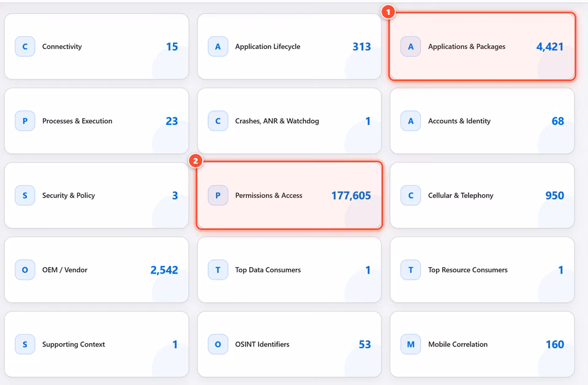Click the Mobile Correlation count 160

[x=555, y=344]
